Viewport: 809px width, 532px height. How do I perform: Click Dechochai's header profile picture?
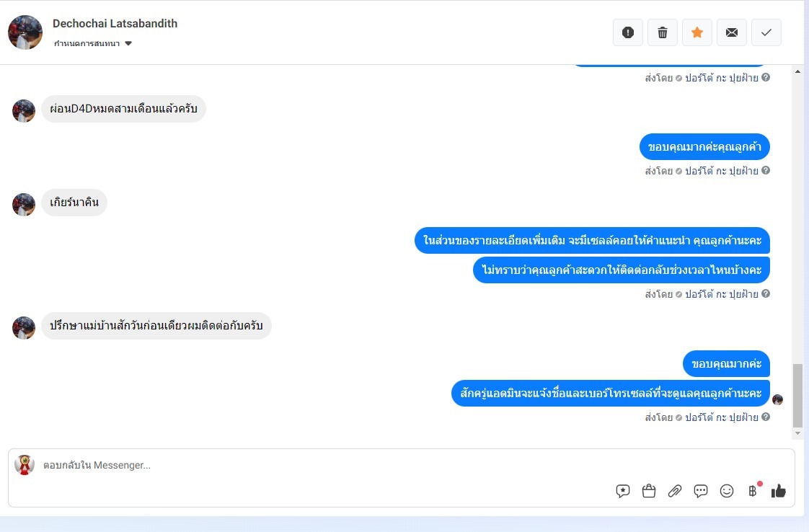click(x=25, y=32)
